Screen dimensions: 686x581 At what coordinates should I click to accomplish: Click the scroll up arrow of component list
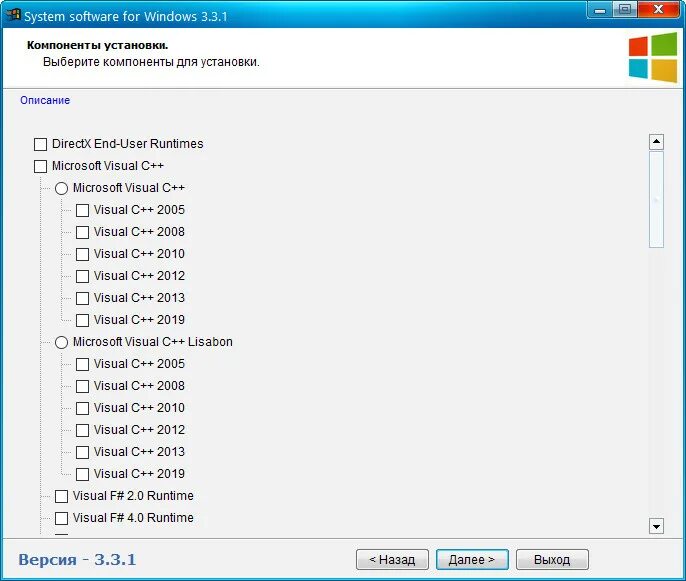tap(656, 142)
